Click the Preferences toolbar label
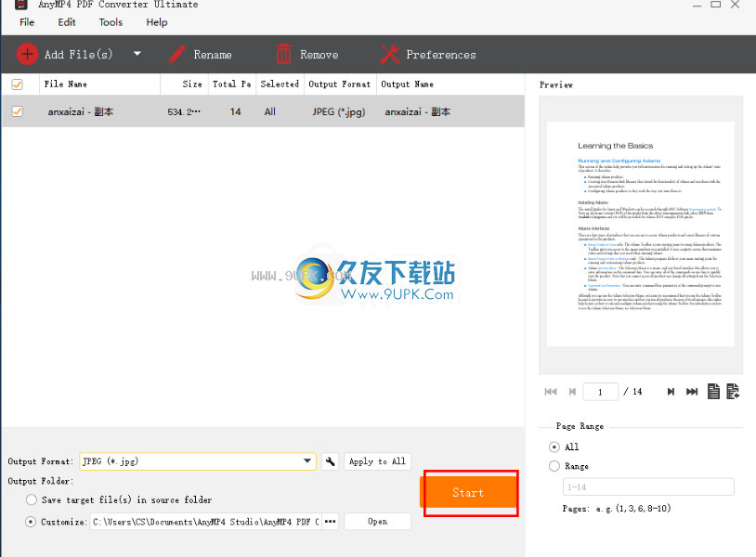The image size is (756, 557). [441, 55]
